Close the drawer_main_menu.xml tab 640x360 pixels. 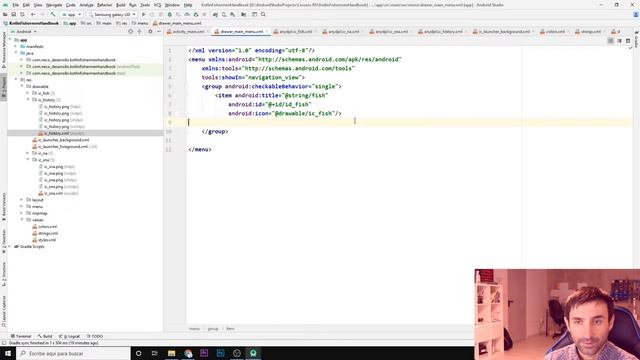pyautogui.click(x=267, y=31)
